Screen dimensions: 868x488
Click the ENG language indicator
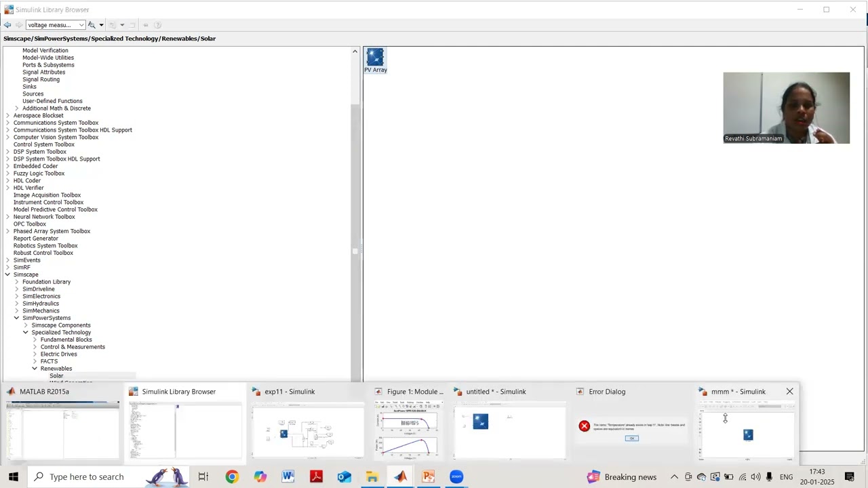(x=786, y=477)
